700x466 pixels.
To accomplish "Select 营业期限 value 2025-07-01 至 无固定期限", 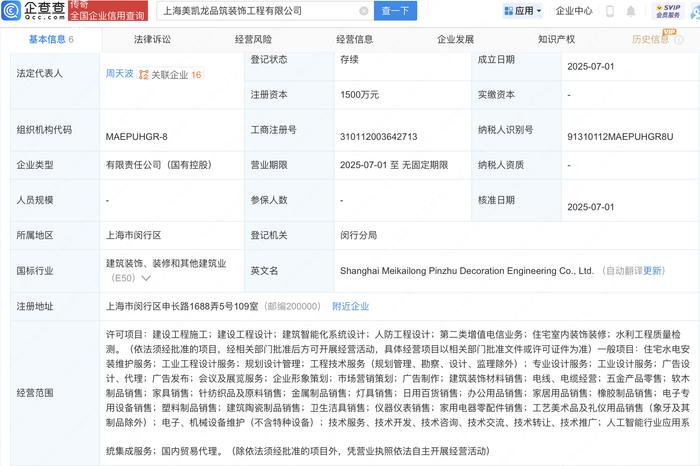I will 394,165.
